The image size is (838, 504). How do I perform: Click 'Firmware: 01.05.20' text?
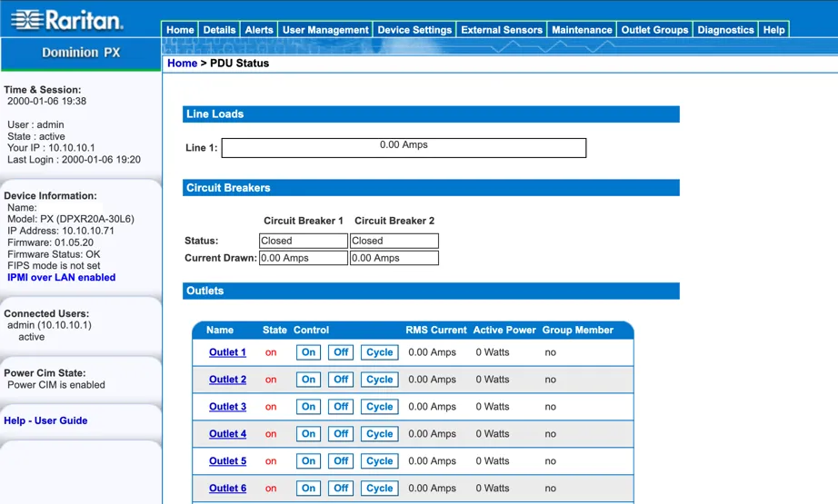pyautogui.click(x=50, y=242)
